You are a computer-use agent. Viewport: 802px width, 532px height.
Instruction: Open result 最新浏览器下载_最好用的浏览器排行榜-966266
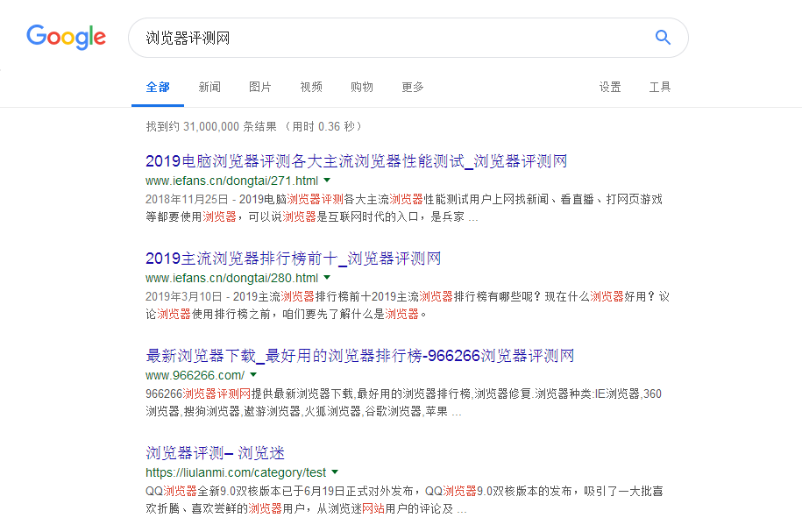pos(360,356)
